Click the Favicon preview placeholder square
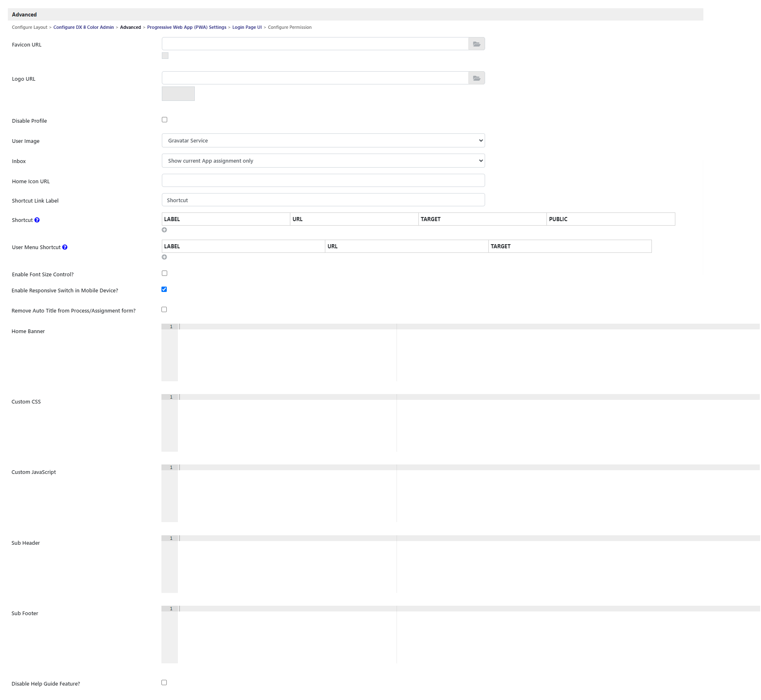 tap(165, 56)
